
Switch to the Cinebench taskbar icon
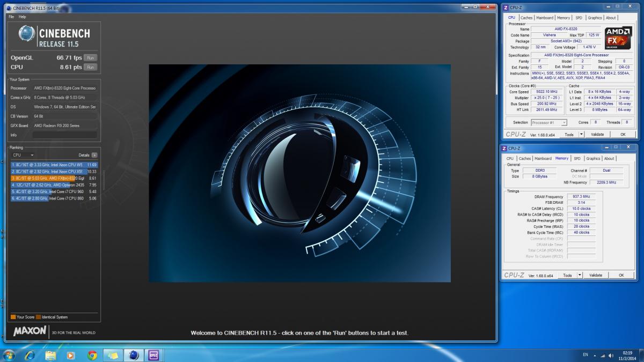pos(134,355)
